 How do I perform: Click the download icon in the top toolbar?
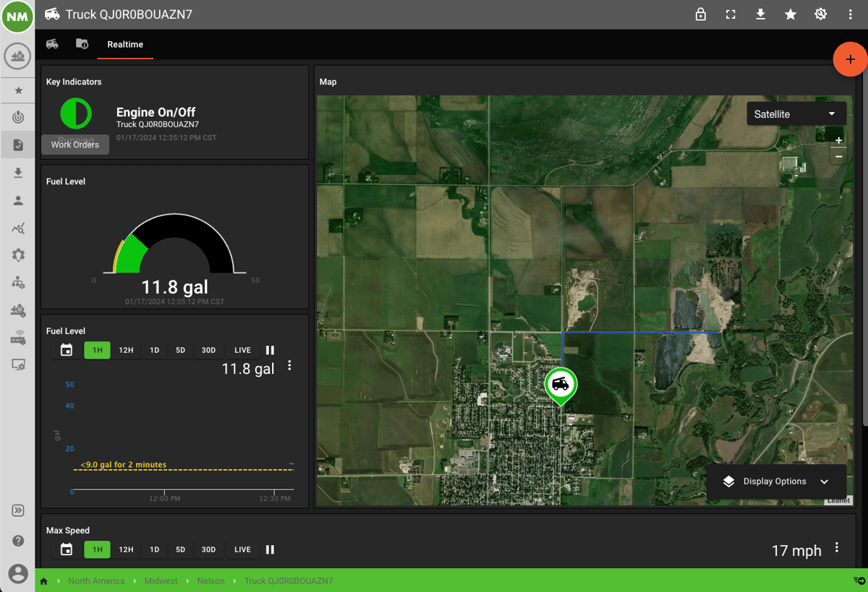(x=760, y=14)
